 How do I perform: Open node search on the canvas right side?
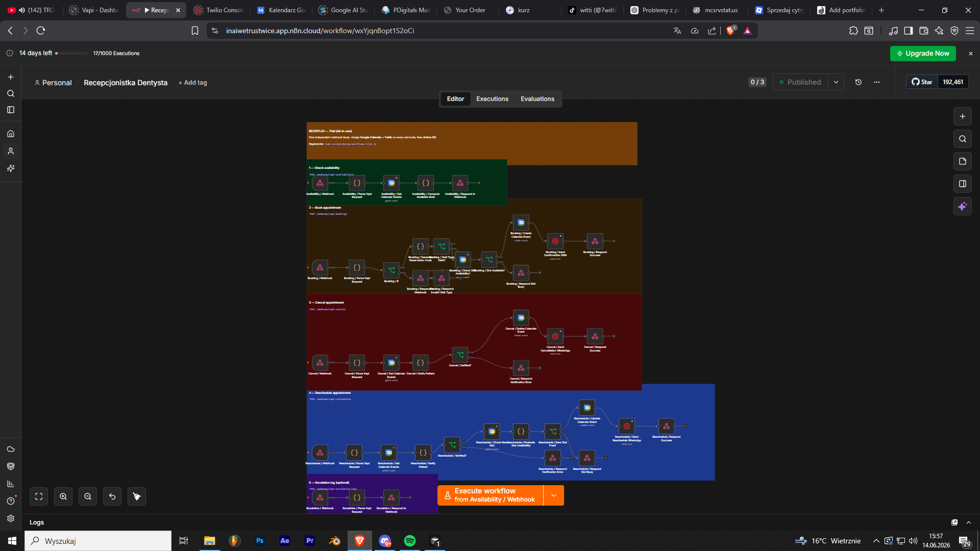pyautogui.click(x=963, y=139)
